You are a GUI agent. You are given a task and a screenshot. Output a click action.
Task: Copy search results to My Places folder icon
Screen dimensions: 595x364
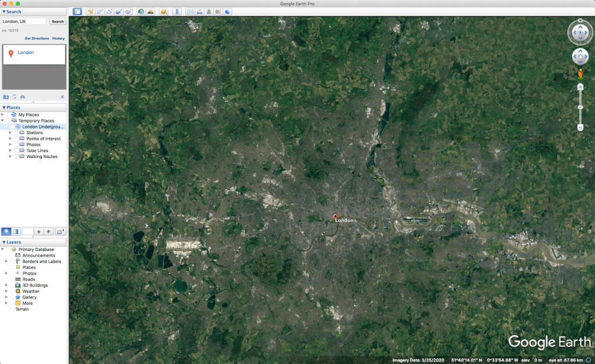pos(6,97)
